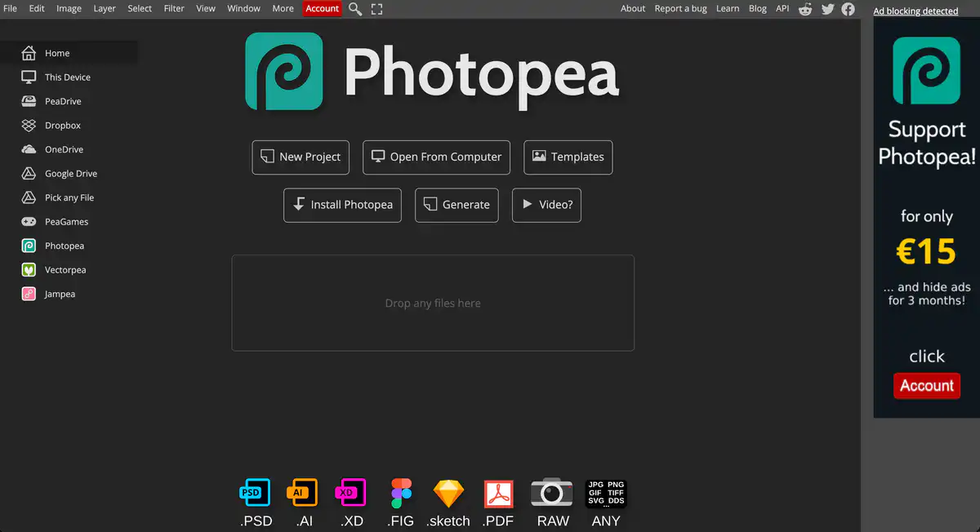The width and height of the screenshot is (980, 532).
Task: Select Pick any File in the sidebar
Action: click(x=69, y=197)
